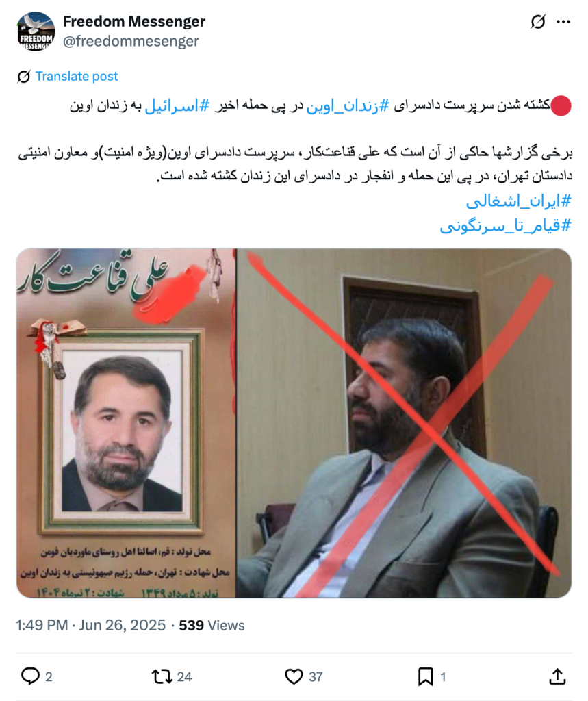
Task: Open the reply comment icon
Action: click(30, 676)
